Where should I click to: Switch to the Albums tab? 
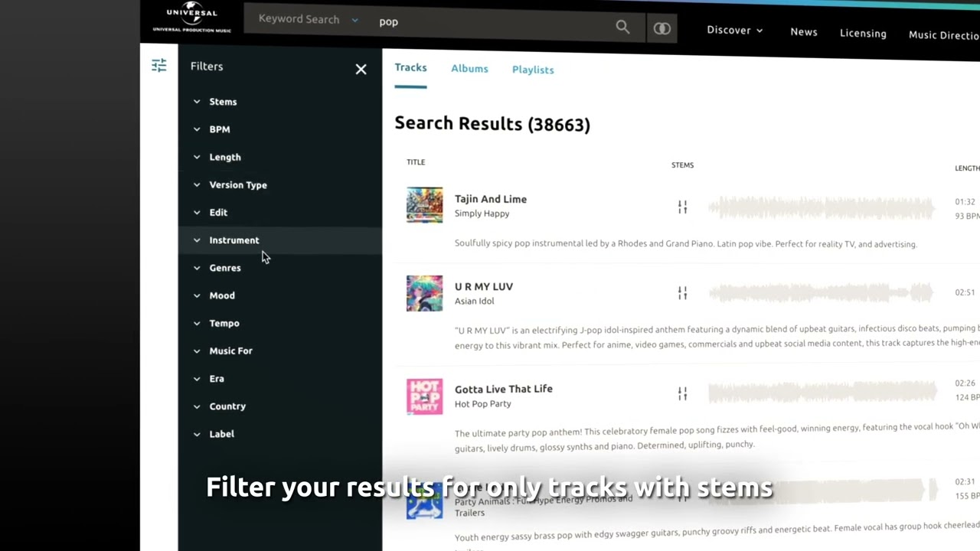pyautogui.click(x=469, y=69)
